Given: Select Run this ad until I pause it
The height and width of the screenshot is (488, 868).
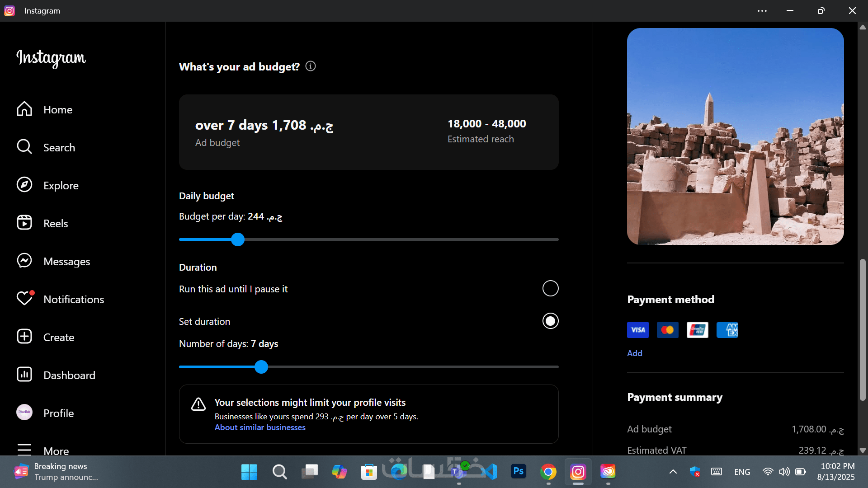Looking at the screenshot, I should pyautogui.click(x=550, y=288).
